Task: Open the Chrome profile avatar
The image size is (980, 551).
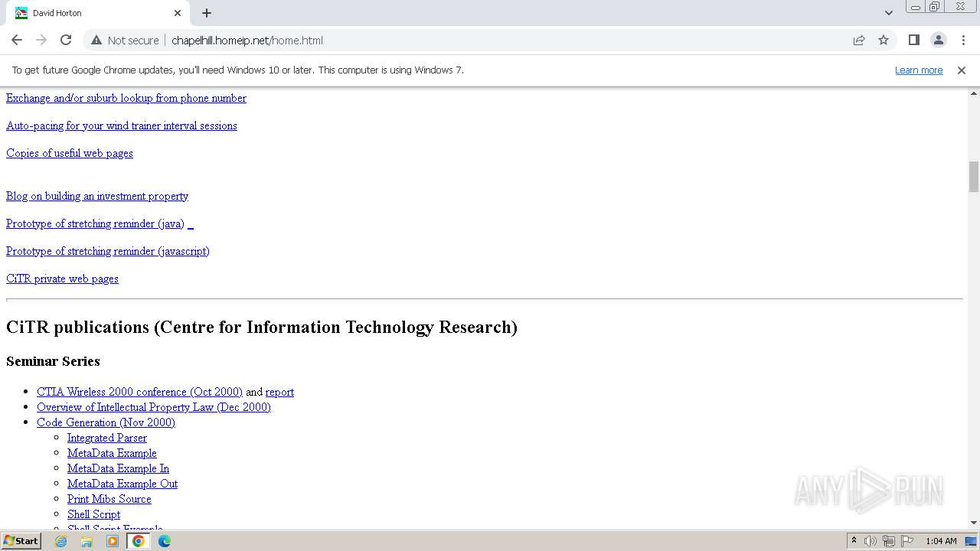Action: click(x=938, y=40)
